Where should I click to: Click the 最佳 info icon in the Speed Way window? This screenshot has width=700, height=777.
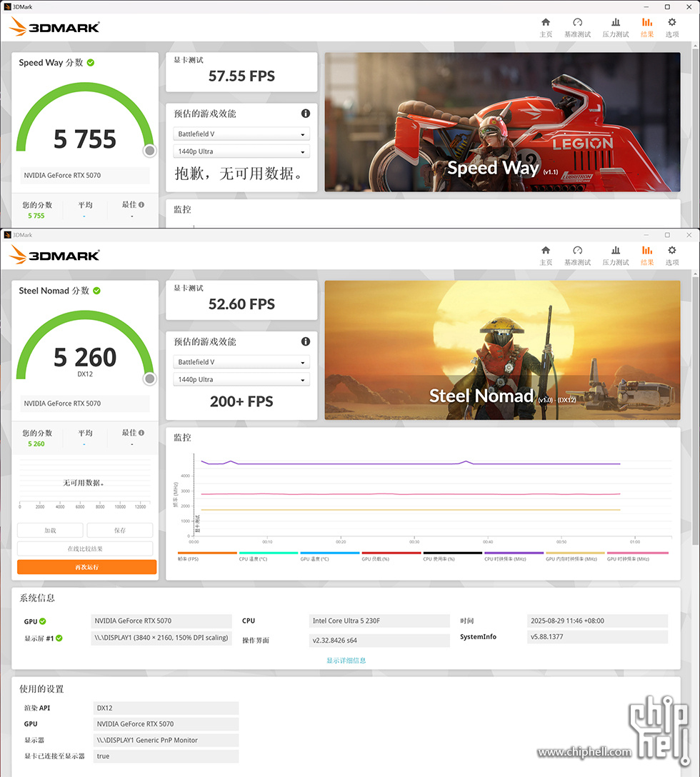pos(141,205)
